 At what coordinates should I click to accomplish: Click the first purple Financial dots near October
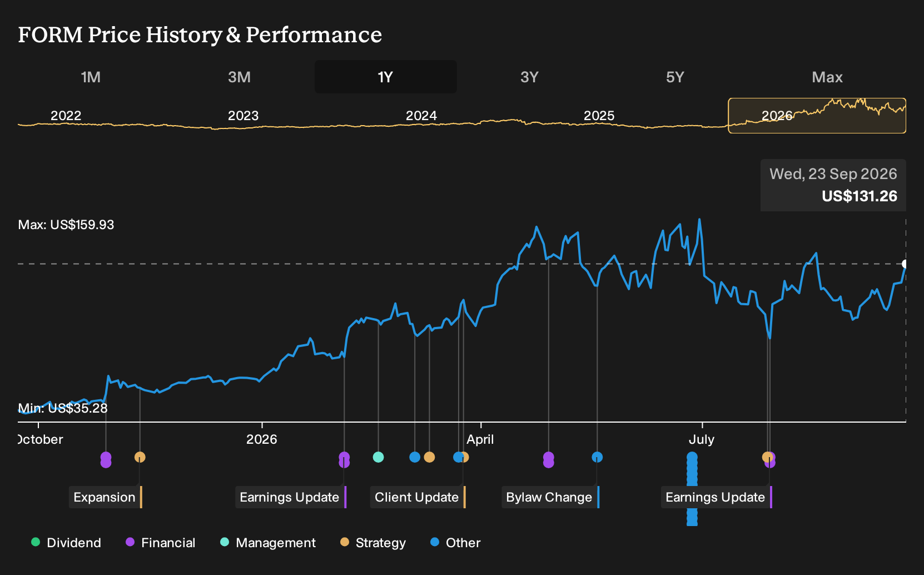(106, 460)
